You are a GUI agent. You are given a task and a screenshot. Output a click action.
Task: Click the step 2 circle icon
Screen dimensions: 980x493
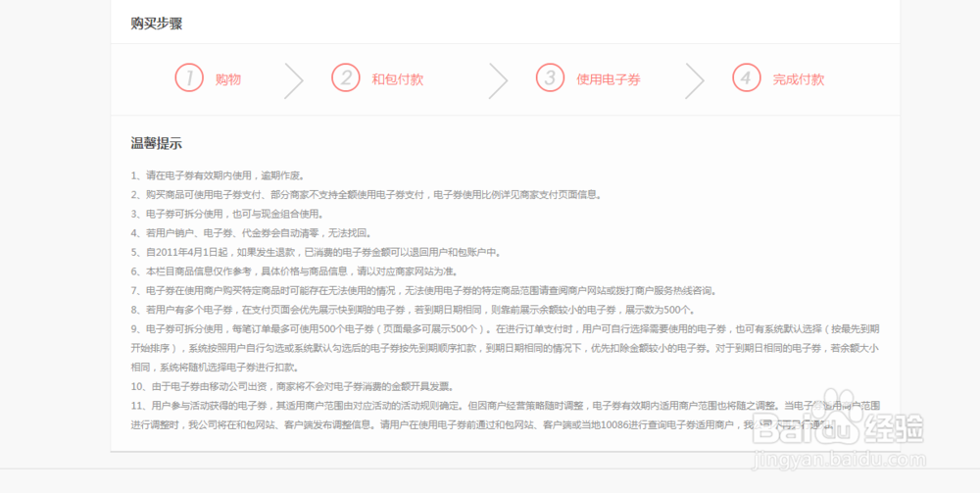346,77
